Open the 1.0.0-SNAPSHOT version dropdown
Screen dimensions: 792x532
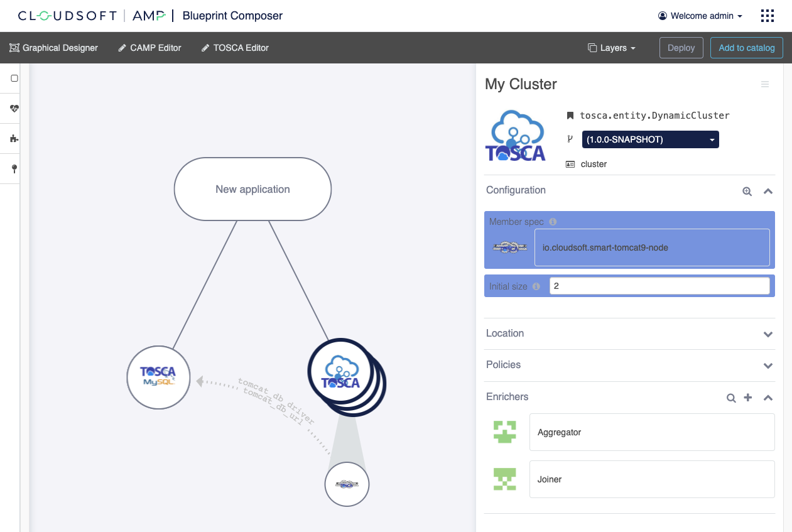651,139
